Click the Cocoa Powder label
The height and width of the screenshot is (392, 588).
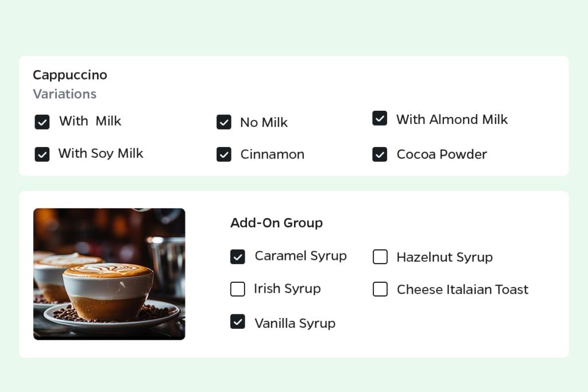coord(442,154)
